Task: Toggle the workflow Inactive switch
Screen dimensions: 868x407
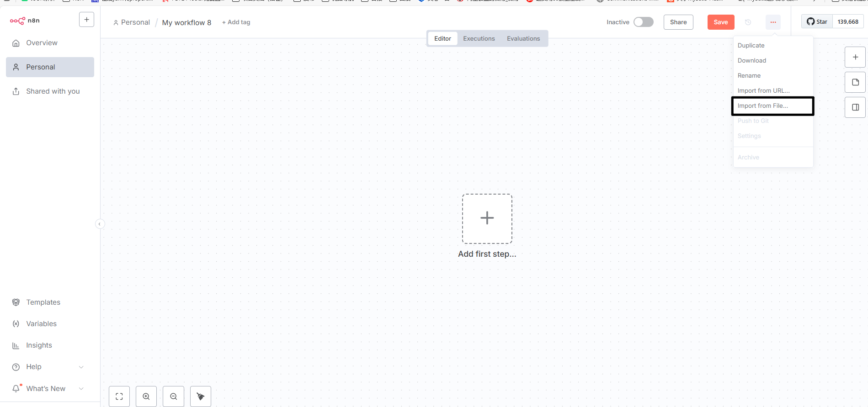Action: tap(643, 22)
